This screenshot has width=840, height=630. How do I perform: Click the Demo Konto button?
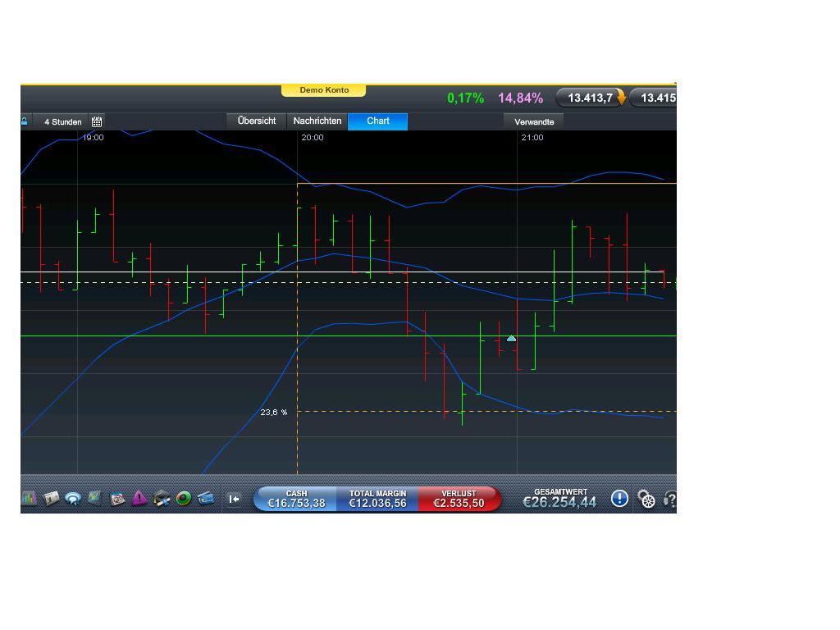pyautogui.click(x=324, y=89)
